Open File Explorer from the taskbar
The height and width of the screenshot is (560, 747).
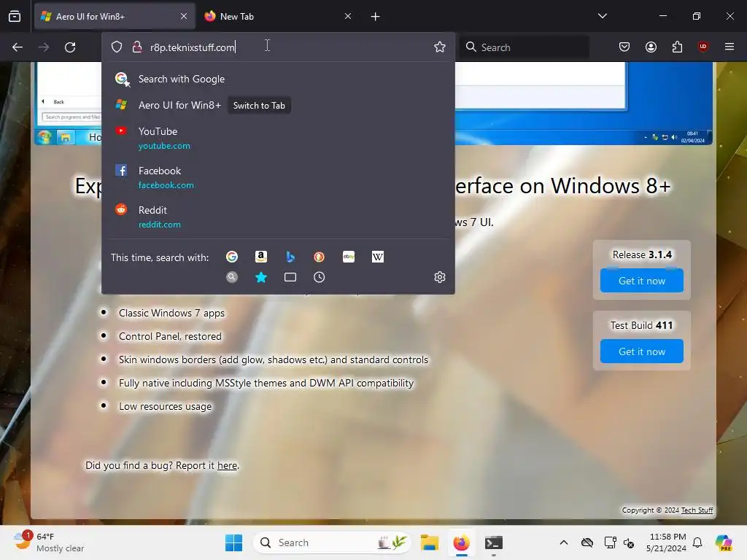(429, 542)
